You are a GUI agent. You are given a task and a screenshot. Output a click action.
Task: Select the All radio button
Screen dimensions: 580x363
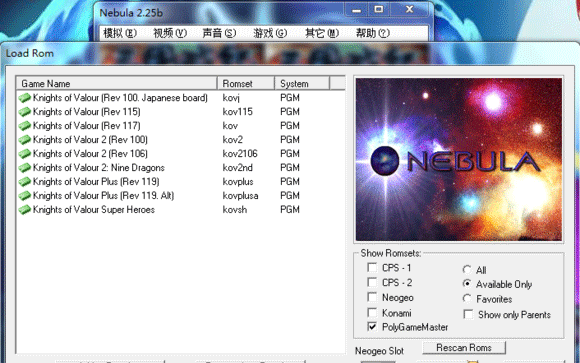pos(467,270)
